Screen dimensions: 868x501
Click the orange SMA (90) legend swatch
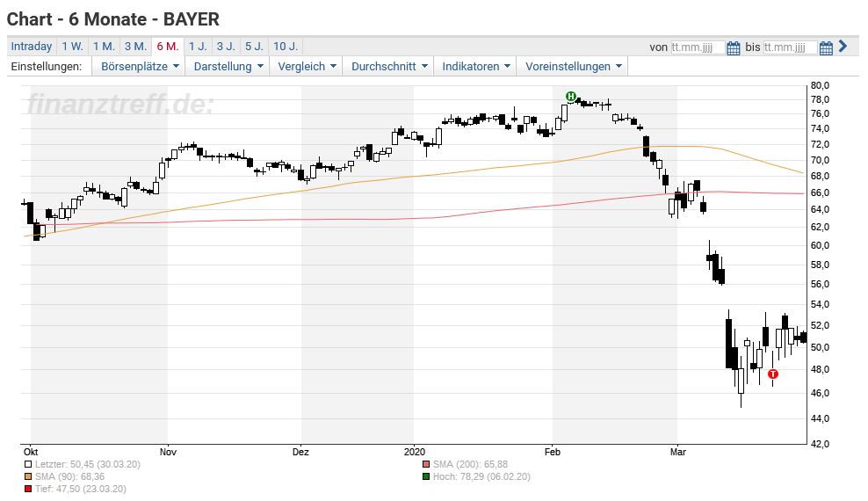pyautogui.click(x=28, y=476)
